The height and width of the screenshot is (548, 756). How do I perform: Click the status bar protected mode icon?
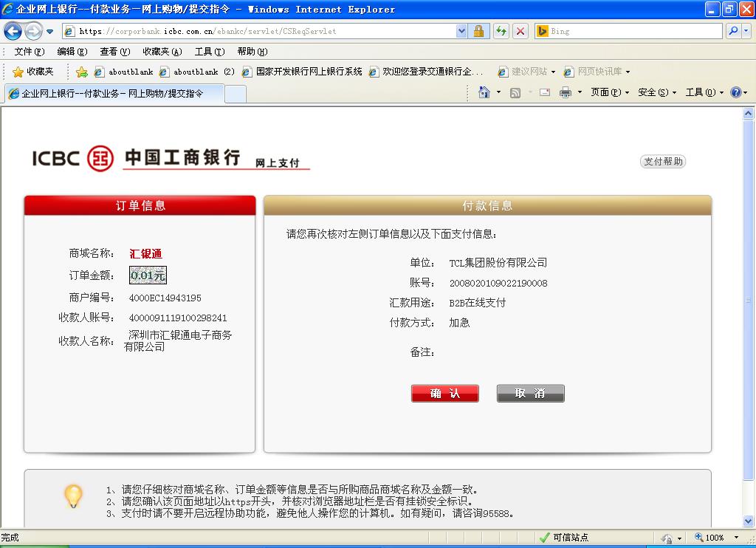[667, 538]
